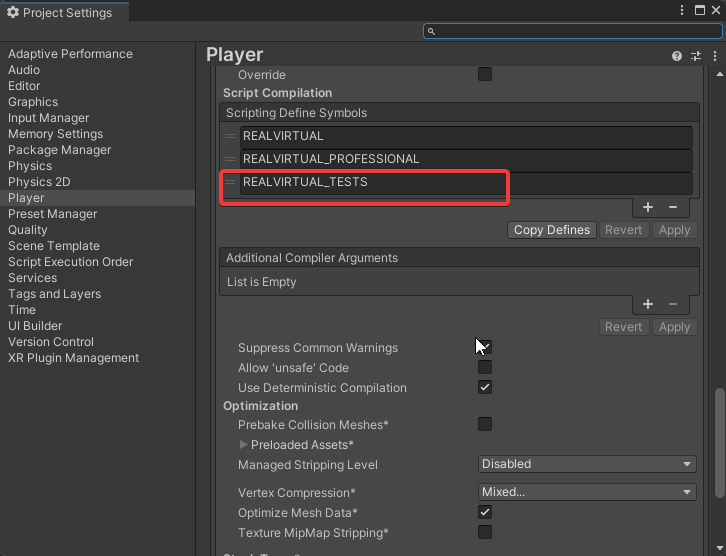
Task: Open the Player panel three-dot menu
Action: 714,56
